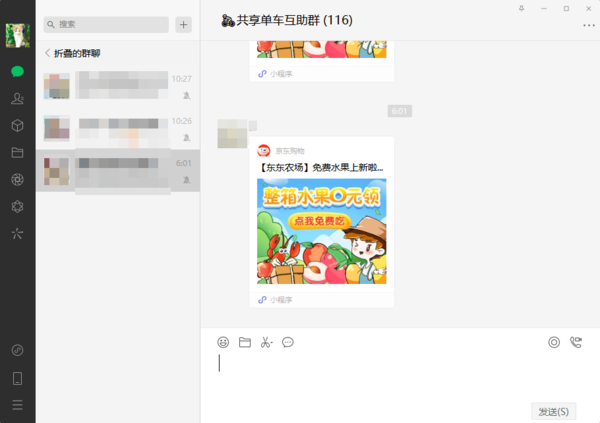Open the Contacts icon in the sidebar
Screen dimensions: 600x423
pos(17,98)
